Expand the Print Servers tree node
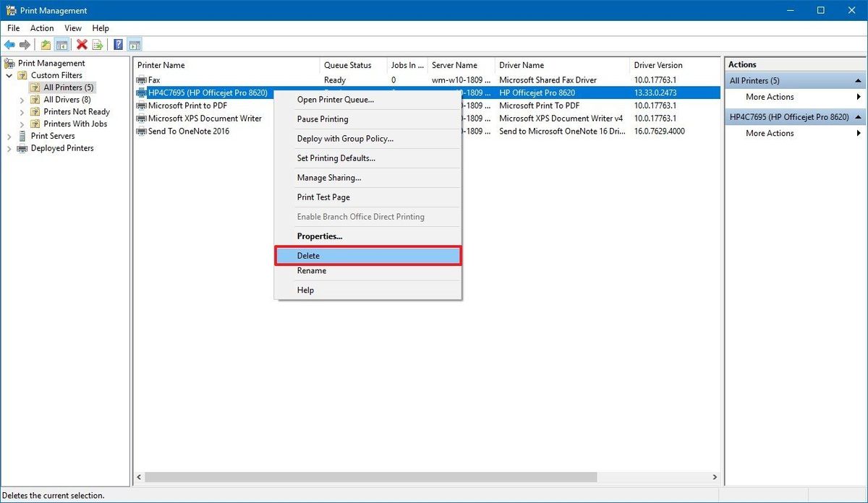Screen dimensions: 868x503 pyautogui.click(x=9, y=136)
